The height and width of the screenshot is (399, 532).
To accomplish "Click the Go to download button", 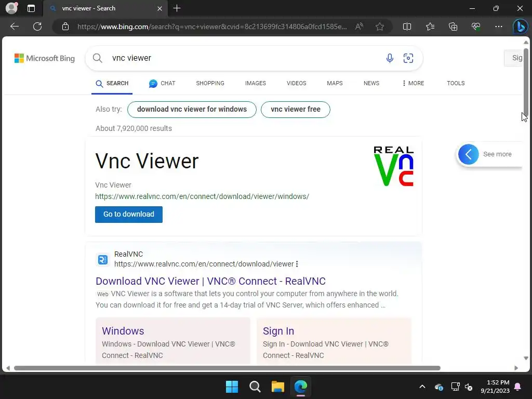I will click(129, 215).
